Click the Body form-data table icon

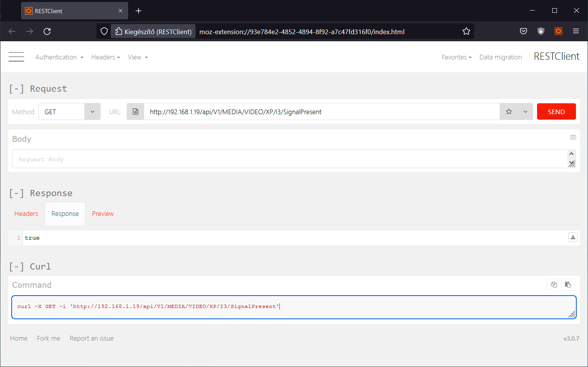click(573, 137)
